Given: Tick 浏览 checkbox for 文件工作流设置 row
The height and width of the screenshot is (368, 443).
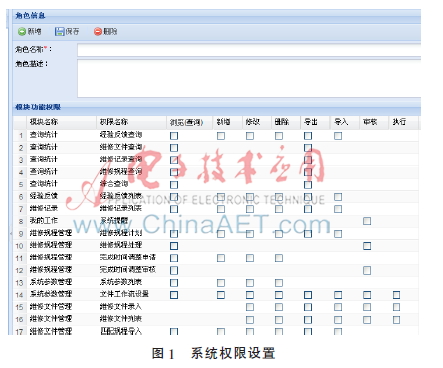Looking at the screenshot, I should tap(174, 295).
